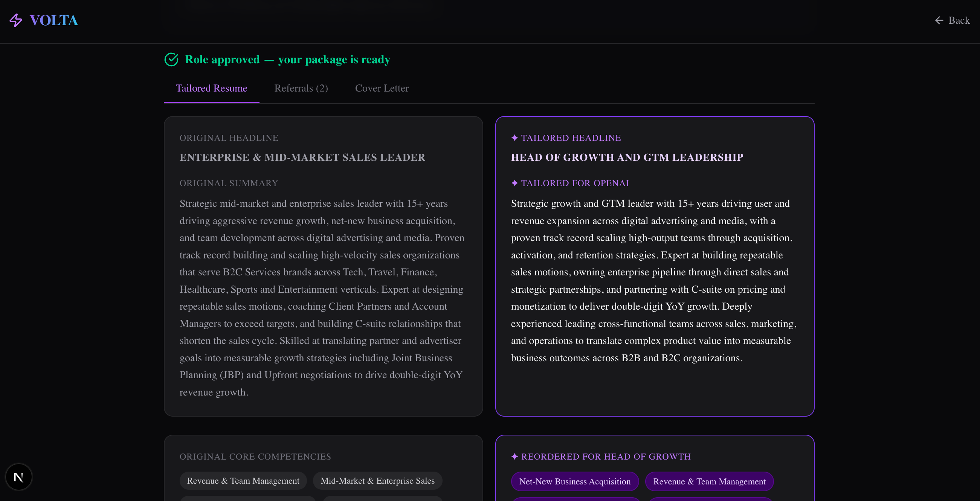The width and height of the screenshot is (980, 501).
Task: Switch to the Tailored Resume tab
Action: pos(212,88)
